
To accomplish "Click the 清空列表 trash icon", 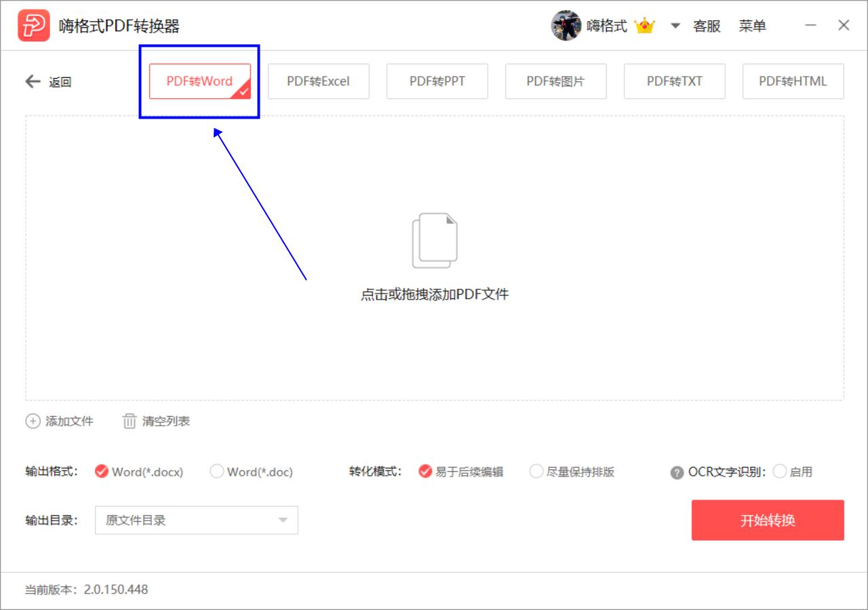I will pyautogui.click(x=129, y=421).
